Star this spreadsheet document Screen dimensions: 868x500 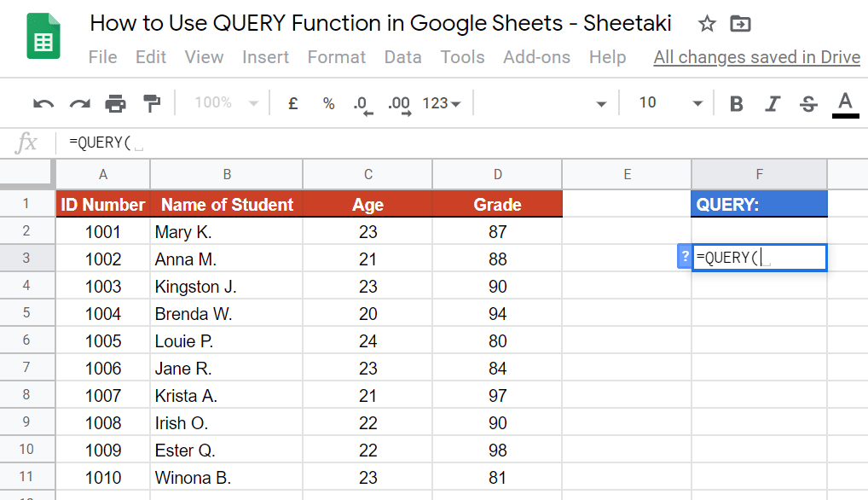[707, 24]
